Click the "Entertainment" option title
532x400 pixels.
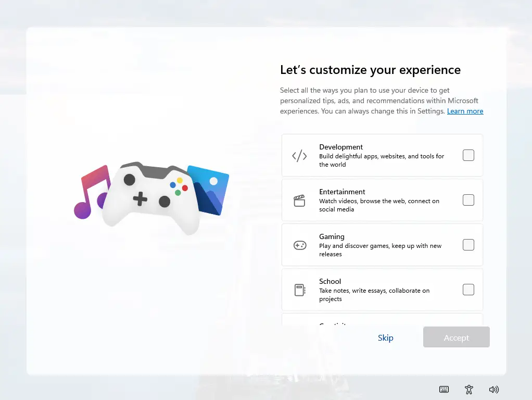[342, 192]
